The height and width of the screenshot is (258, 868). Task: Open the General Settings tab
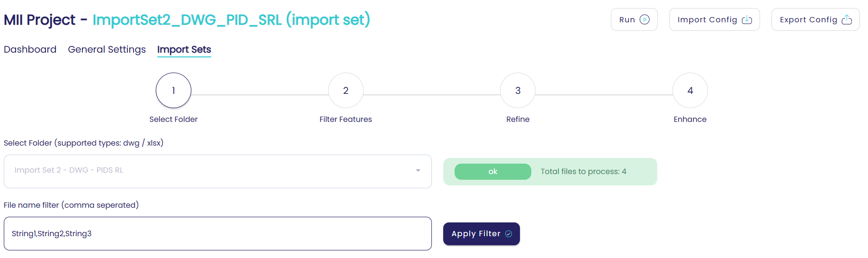[x=107, y=49]
